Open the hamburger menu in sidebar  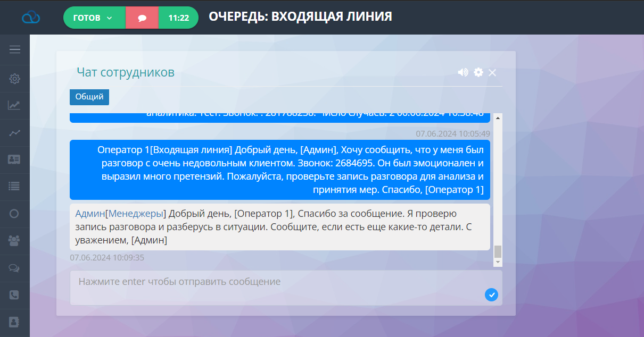point(15,49)
